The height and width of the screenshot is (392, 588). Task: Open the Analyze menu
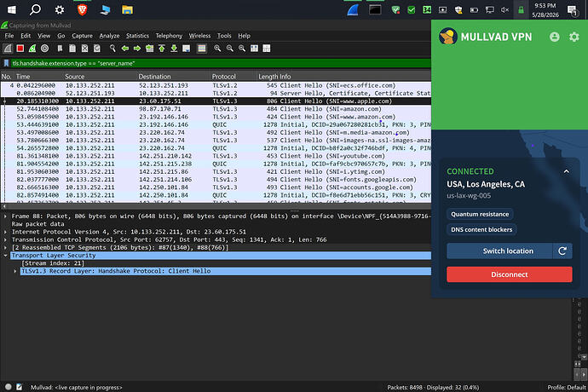[109, 36]
